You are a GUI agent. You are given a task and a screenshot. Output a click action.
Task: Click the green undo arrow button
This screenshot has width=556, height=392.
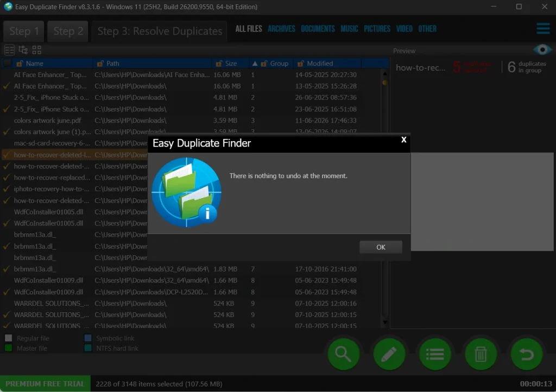click(527, 354)
